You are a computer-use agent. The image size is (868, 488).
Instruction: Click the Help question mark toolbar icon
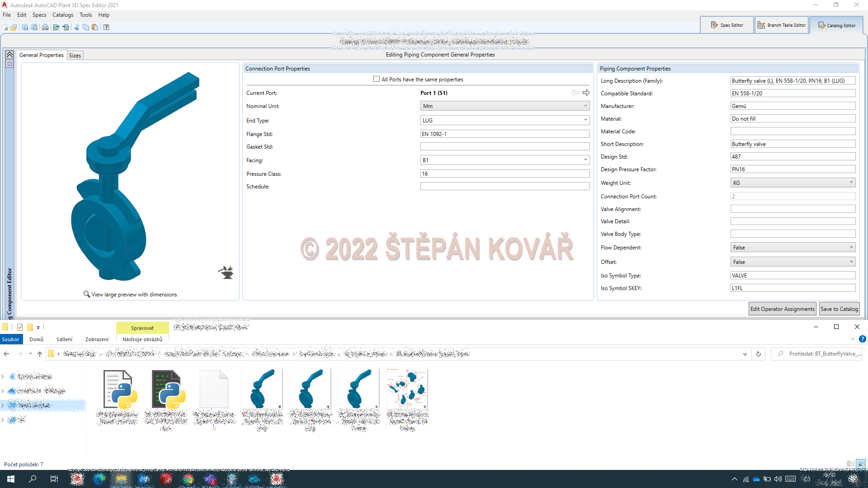106,27
